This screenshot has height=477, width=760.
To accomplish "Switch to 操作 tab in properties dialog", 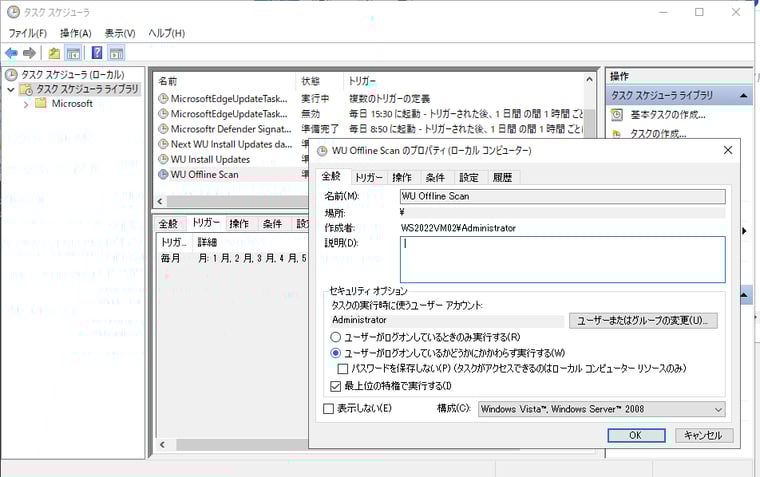I will 402,177.
